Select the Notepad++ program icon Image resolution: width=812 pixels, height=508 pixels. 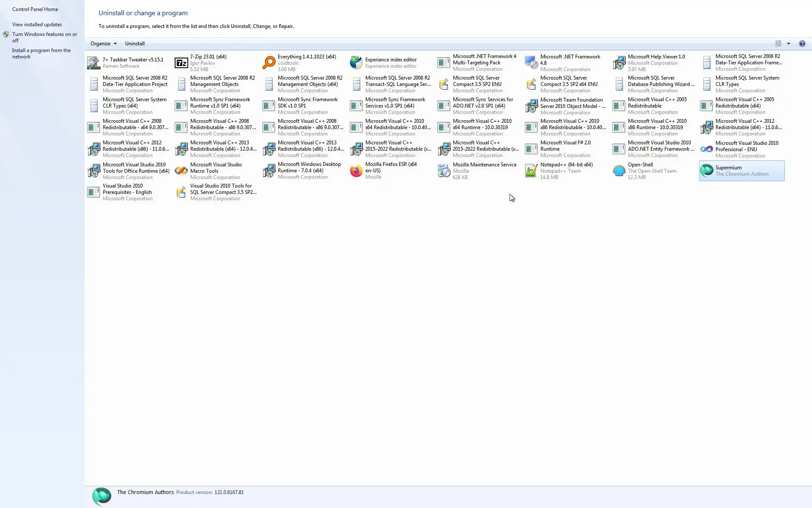point(531,171)
